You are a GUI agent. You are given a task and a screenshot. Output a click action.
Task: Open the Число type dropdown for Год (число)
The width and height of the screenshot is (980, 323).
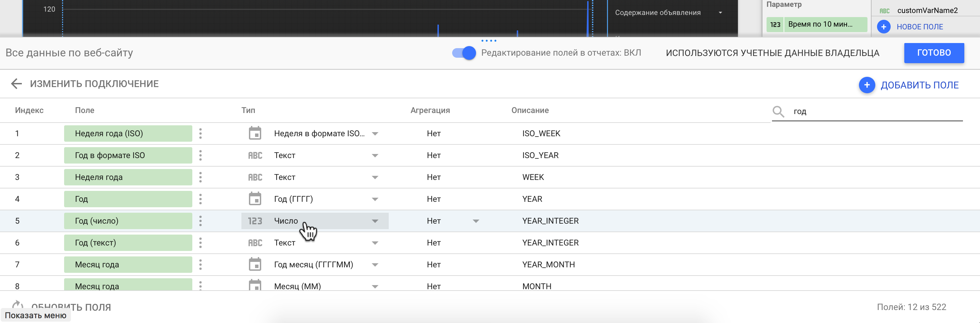click(375, 221)
